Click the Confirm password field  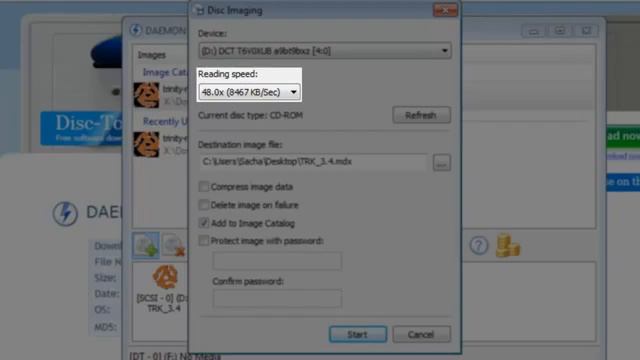[277, 299]
